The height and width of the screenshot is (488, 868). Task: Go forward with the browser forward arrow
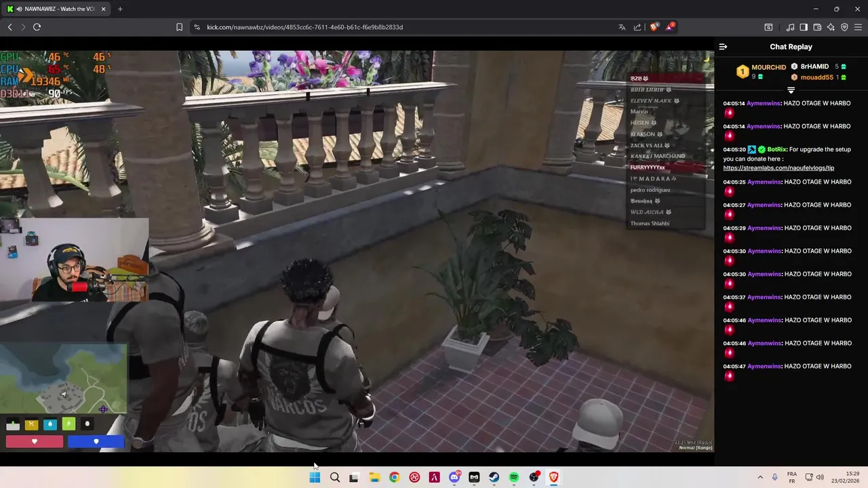(23, 27)
